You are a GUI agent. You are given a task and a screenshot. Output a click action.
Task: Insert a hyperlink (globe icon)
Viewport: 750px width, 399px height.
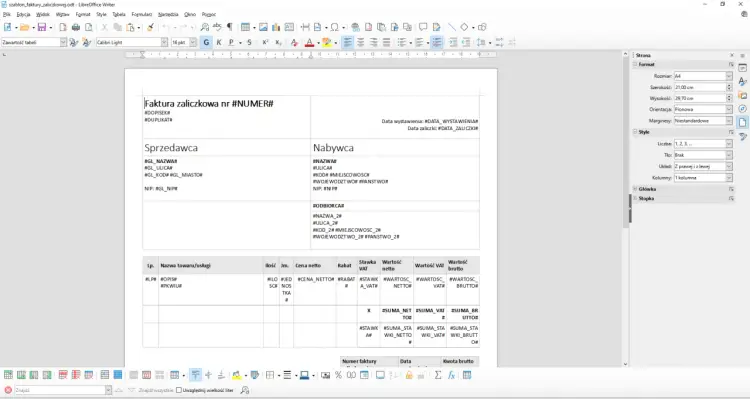tap(355, 27)
